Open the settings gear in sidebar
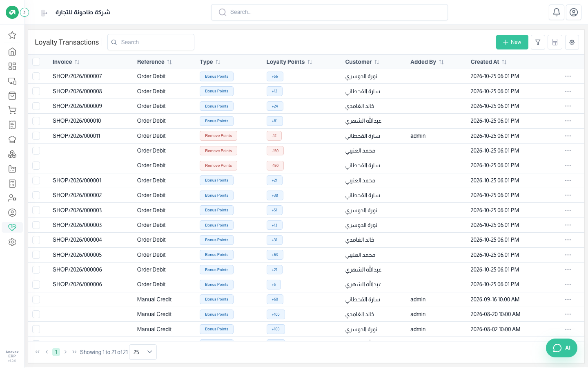 (x=12, y=242)
